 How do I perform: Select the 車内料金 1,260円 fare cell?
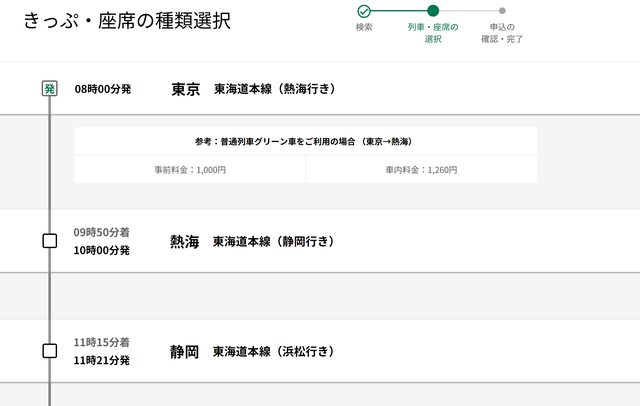pos(421,170)
